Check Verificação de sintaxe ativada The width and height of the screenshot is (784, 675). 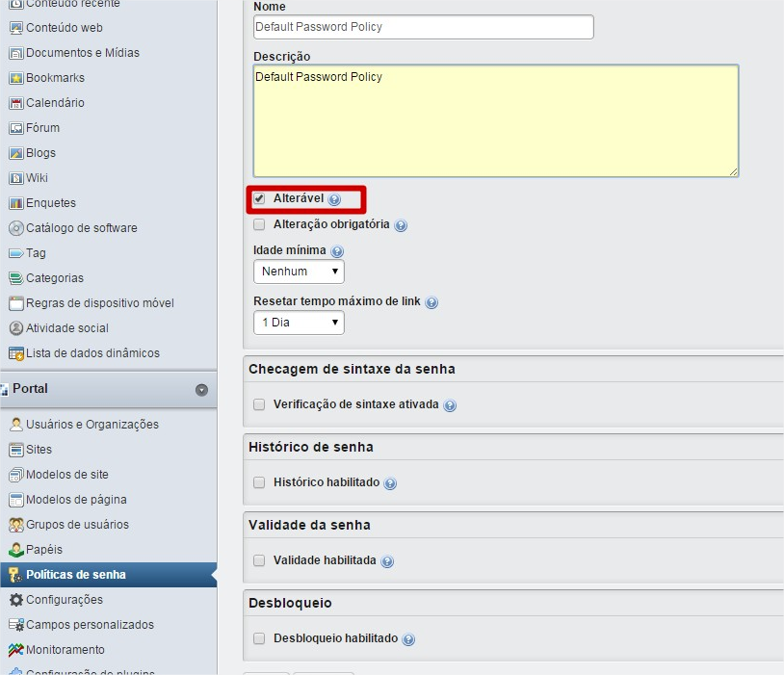pyautogui.click(x=258, y=404)
